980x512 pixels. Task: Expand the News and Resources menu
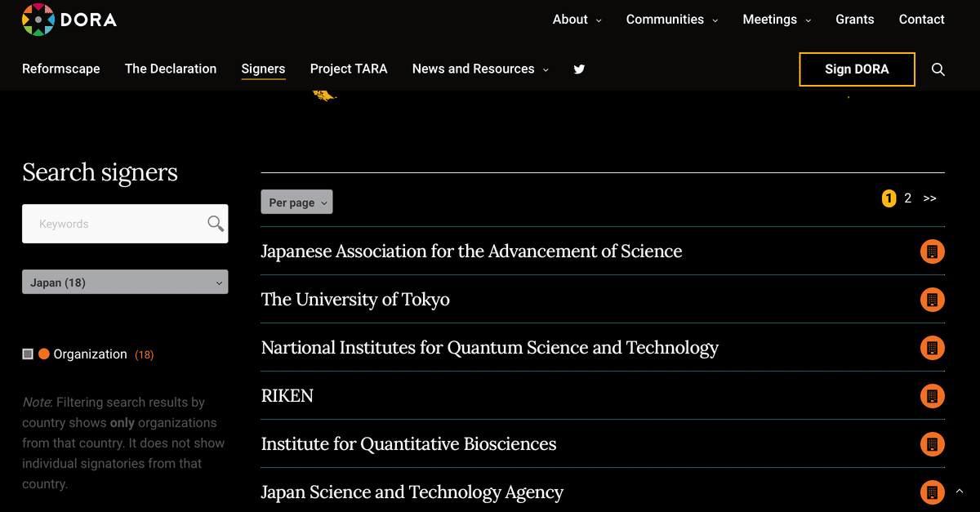pyautogui.click(x=474, y=69)
